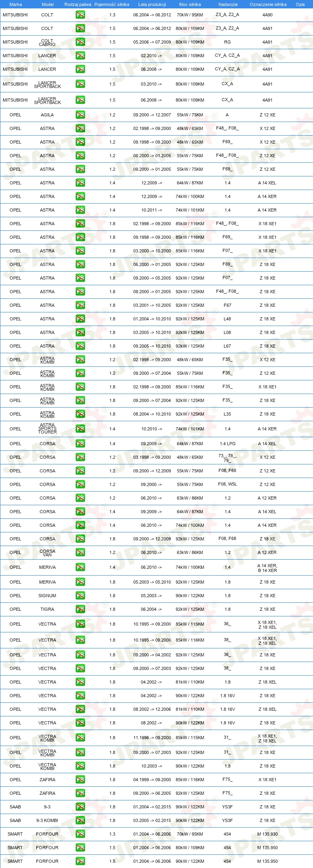Click the date range 06.2004 -> 06.2012 for Colt 1.3
Screen dimensions: 313x868
[152, 15]
